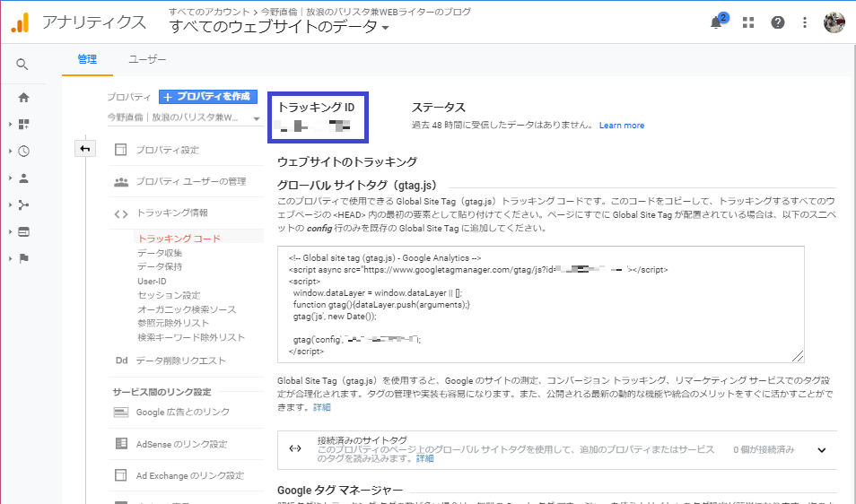The height and width of the screenshot is (504, 856).
Task: Select データ保持 menu item
Action: coord(160,266)
